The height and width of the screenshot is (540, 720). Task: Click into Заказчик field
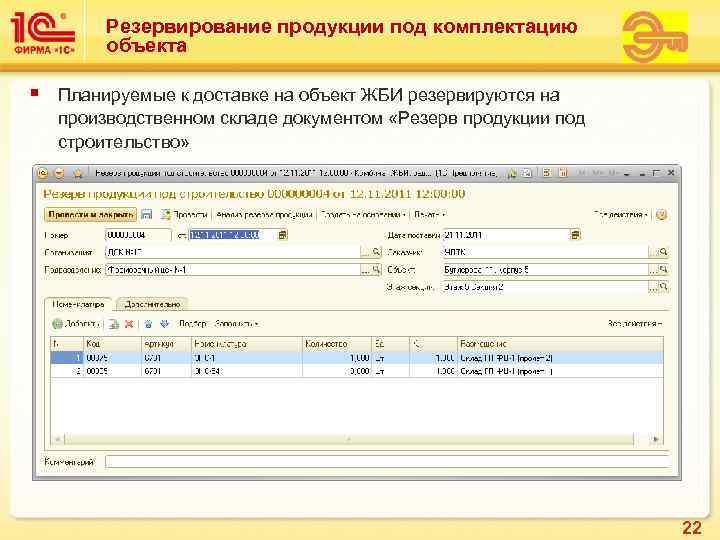(545, 252)
